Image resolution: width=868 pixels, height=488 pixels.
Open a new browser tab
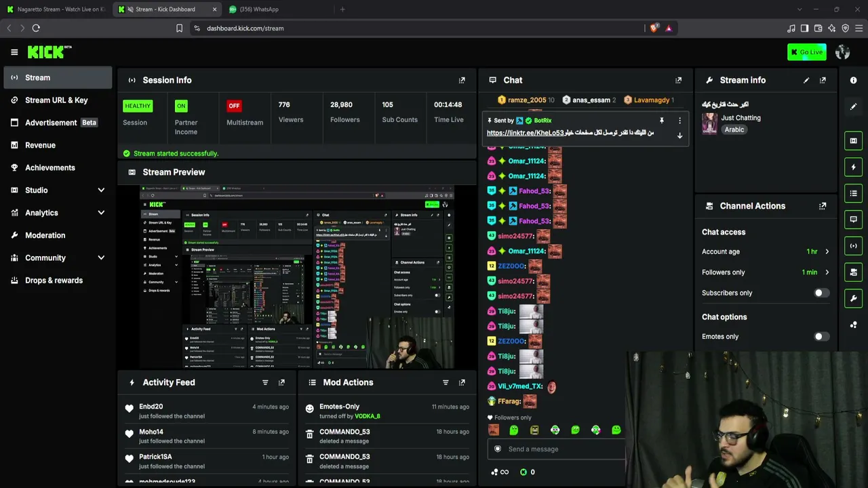(x=342, y=9)
